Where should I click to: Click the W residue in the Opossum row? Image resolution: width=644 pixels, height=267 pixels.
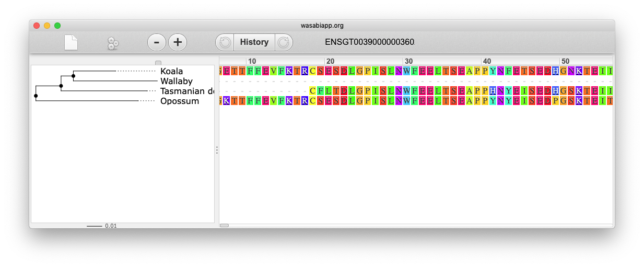point(407,100)
